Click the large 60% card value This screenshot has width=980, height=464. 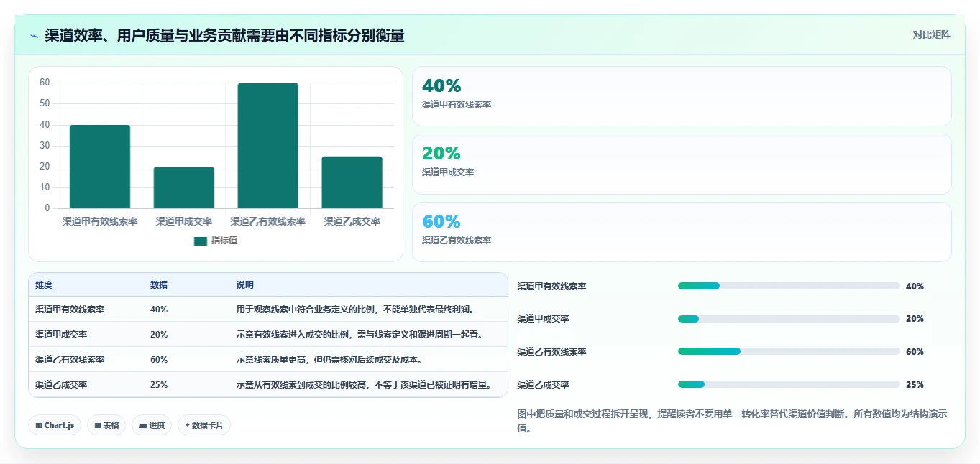click(x=441, y=222)
